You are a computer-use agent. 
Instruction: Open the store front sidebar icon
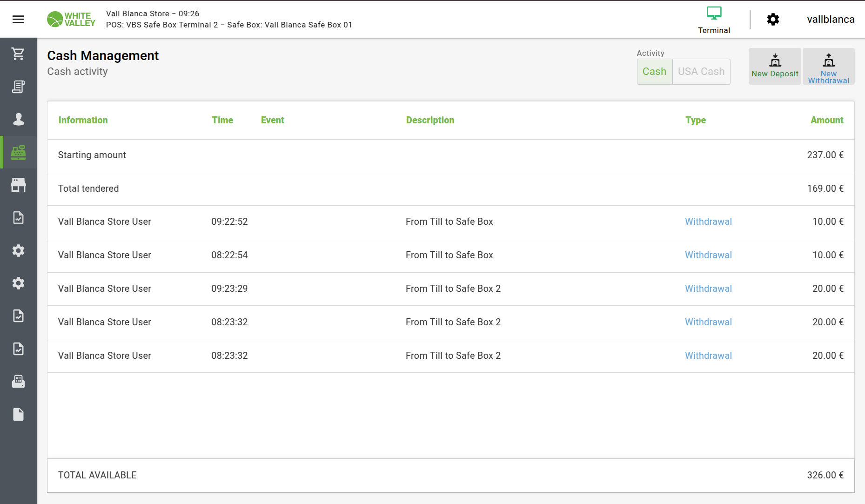[18, 185]
